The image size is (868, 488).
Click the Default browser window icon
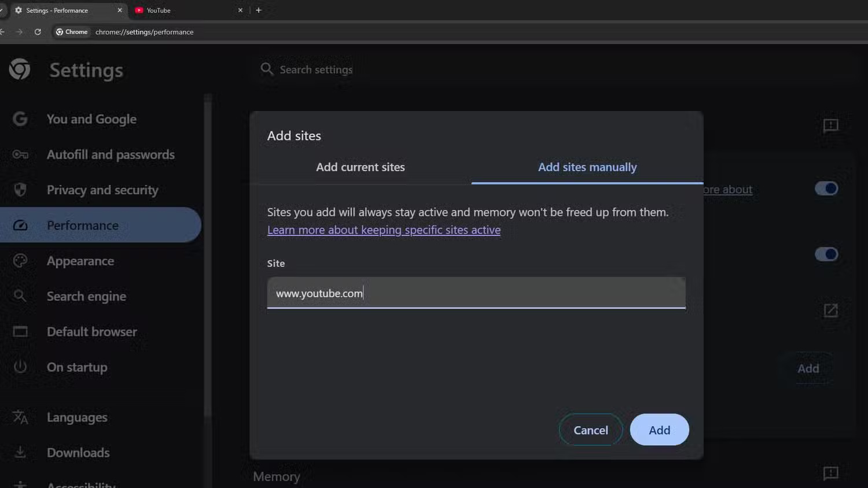click(x=20, y=331)
